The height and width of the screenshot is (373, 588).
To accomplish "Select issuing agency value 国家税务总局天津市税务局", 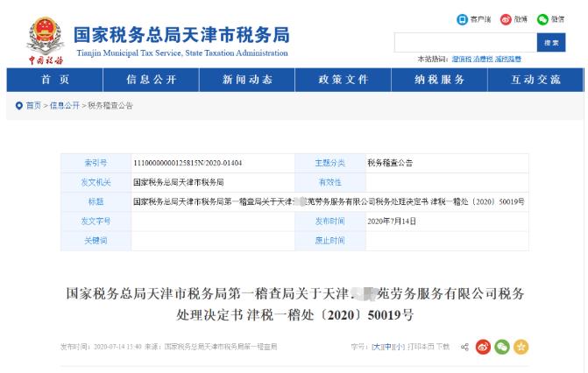I will pos(179,183).
